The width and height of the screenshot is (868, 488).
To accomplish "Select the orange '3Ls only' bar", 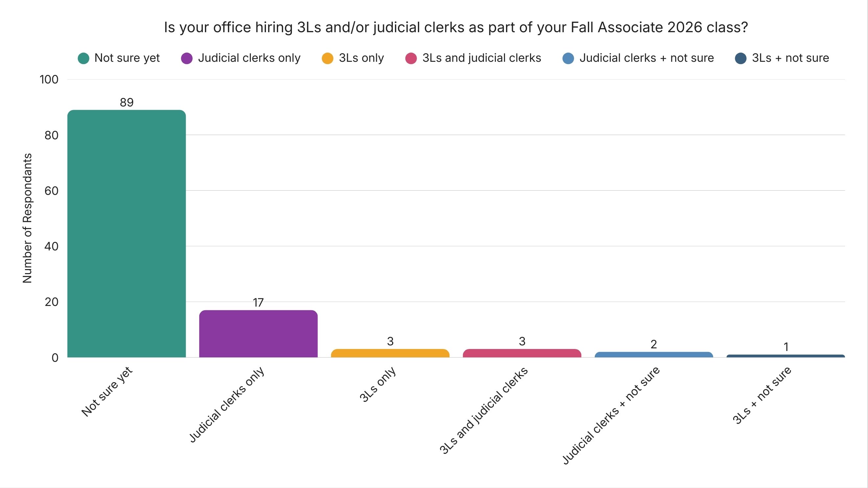I will coord(390,353).
